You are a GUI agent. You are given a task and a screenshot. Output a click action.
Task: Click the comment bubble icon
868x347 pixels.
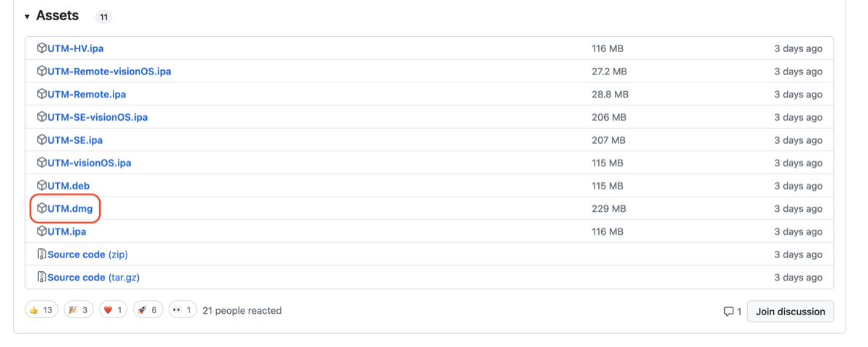(728, 312)
